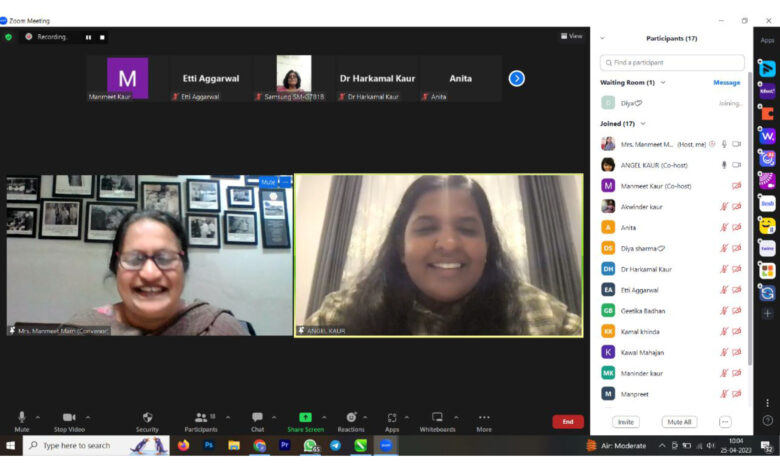The width and height of the screenshot is (780, 470).
Task: Click the Invite button
Action: [625, 422]
